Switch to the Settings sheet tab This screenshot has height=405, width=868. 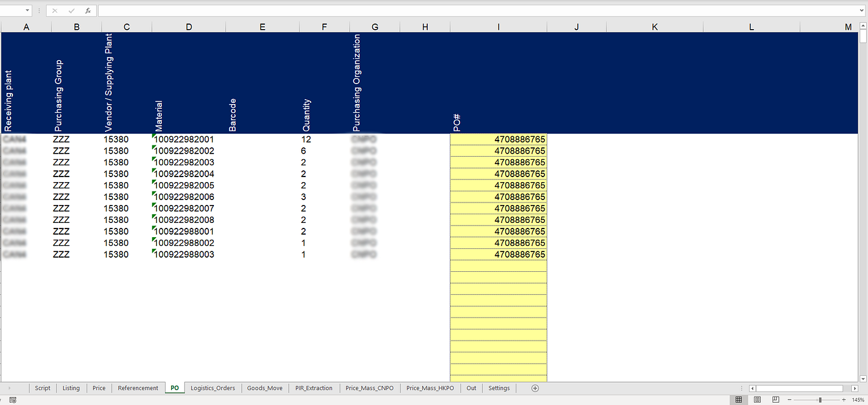click(x=498, y=388)
